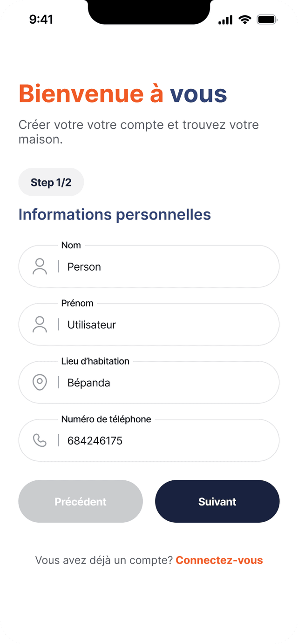The height and width of the screenshot is (644, 298).
Task: Tap the Numéro de téléphone label
Action: pos(106,419)
